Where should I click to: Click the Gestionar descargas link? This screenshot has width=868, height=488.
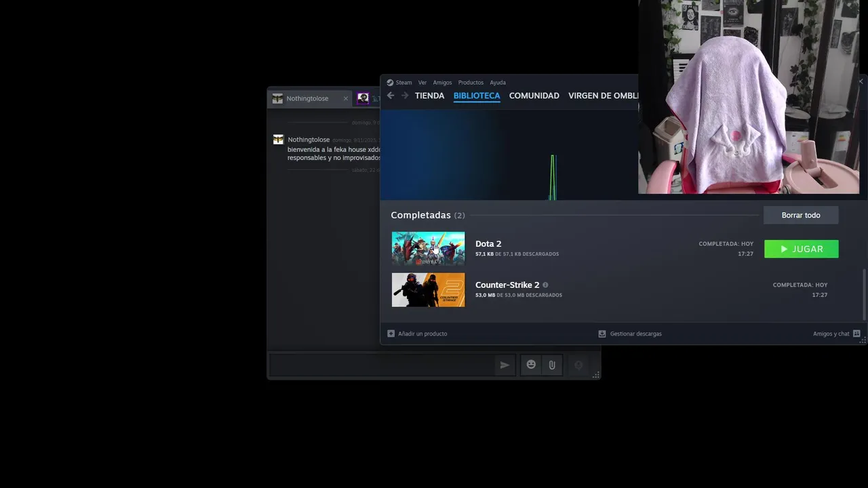[635, 333]
